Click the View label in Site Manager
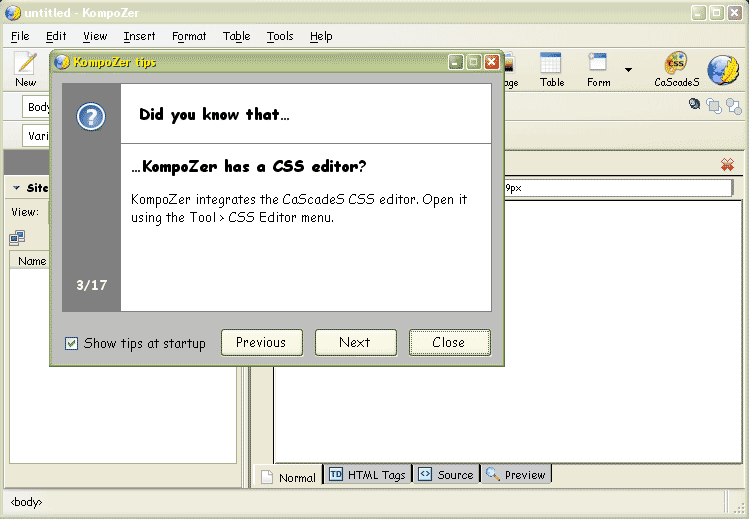This screenshot has height=519, width=749. [x=25, y=212]
